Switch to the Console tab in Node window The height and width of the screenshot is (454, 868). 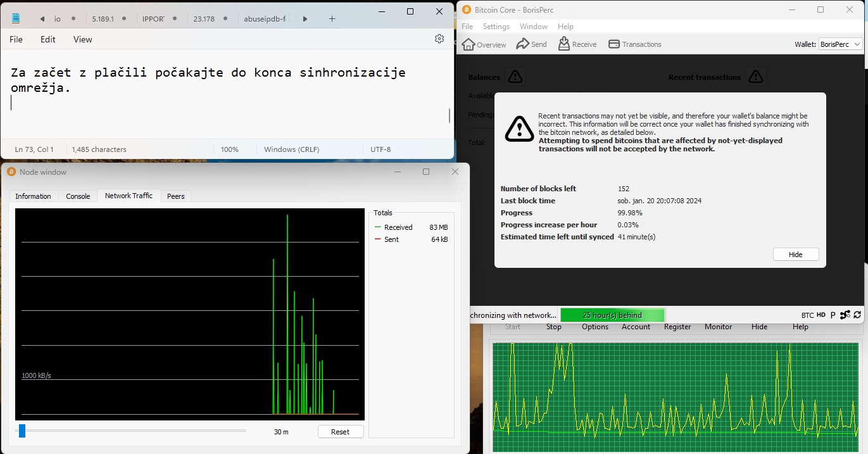click(78, 196)
